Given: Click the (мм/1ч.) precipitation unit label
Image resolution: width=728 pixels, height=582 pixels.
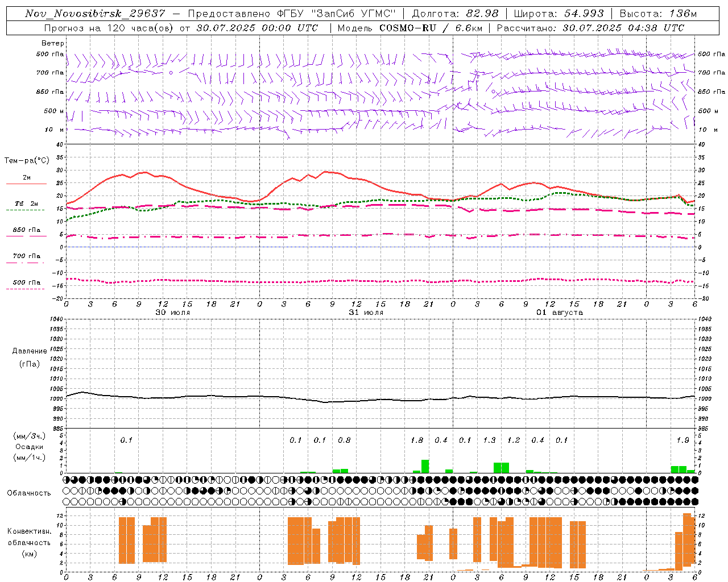Looking at the screenshot, I should [x=30, y=457].
